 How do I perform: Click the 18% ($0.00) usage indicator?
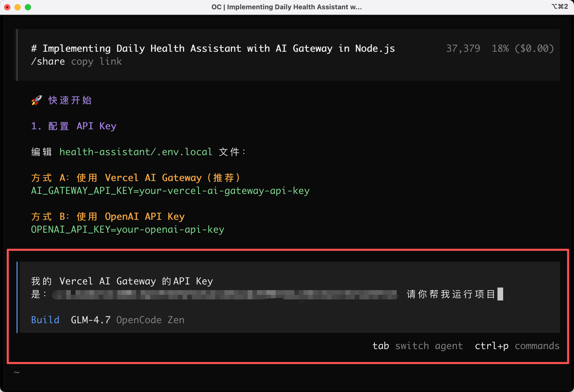coord(523,49)
